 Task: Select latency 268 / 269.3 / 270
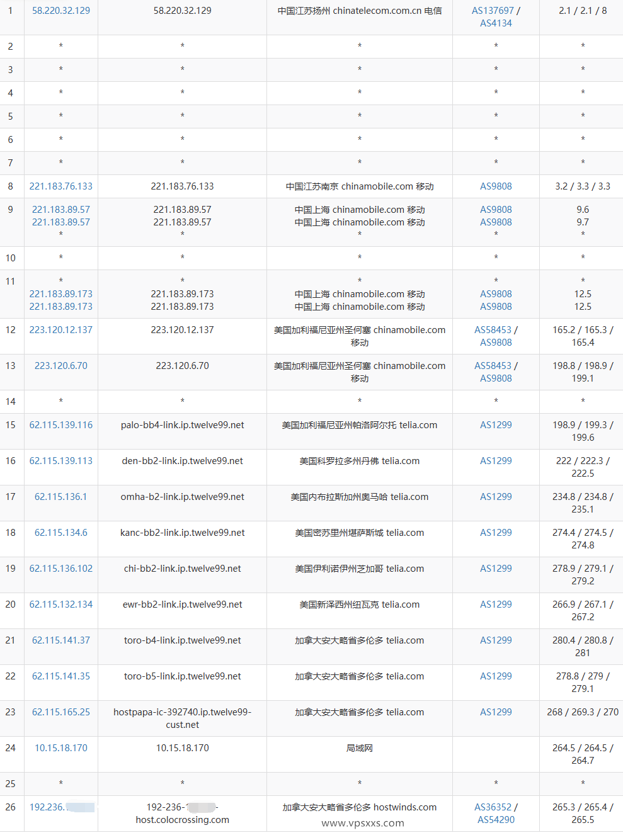pos(583,712)
